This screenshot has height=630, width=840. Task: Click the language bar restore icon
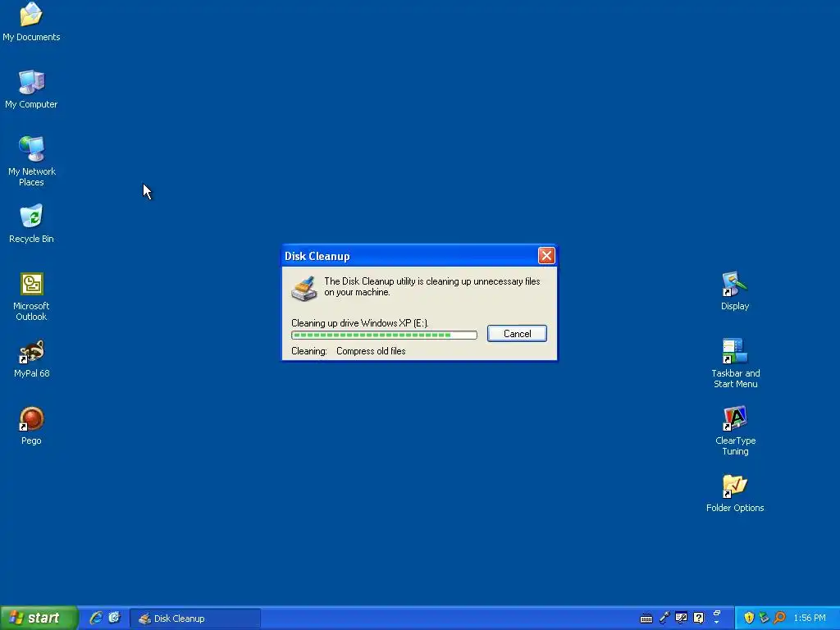(717, 613)
